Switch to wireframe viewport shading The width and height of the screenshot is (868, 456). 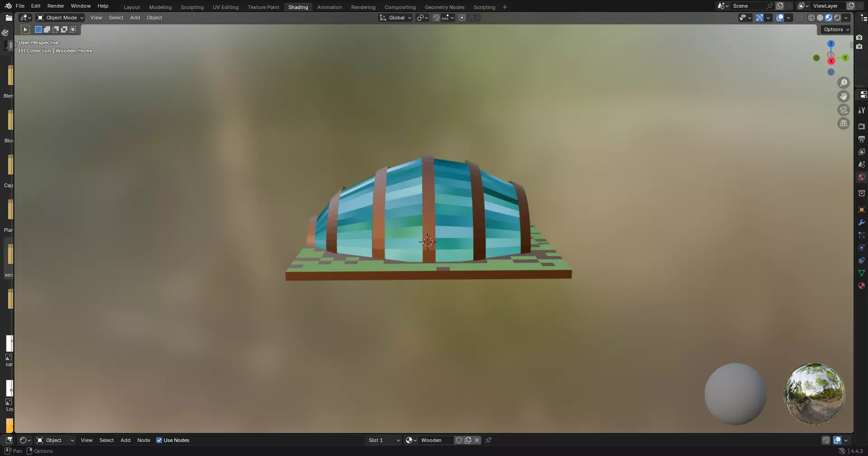click(811, 18)
